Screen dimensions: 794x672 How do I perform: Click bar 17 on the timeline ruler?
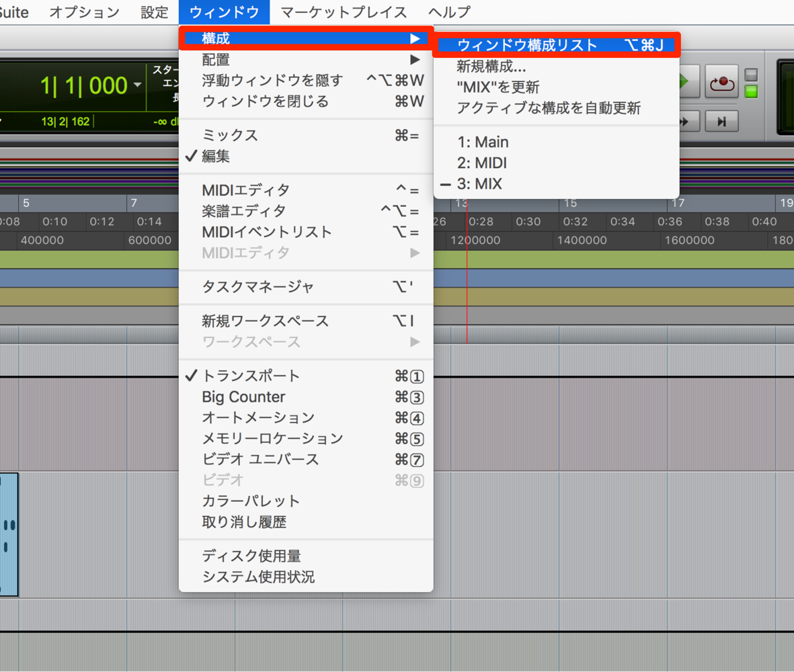[678, 203]
